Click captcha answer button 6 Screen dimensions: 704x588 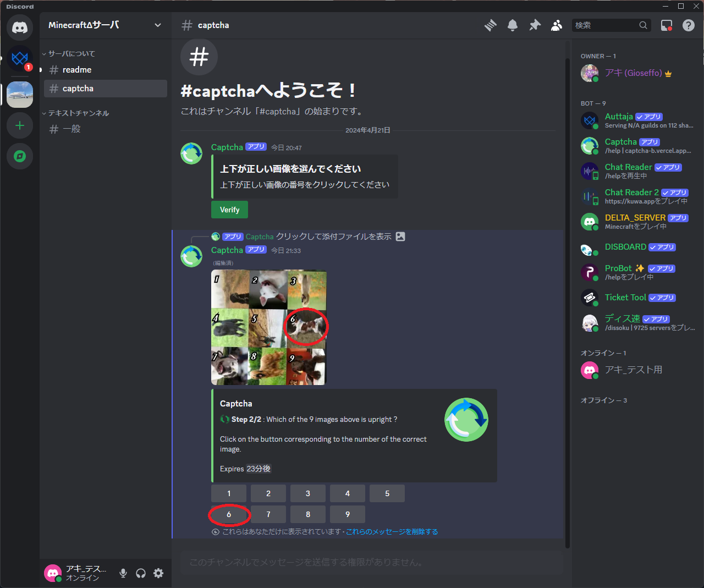pyautogui.click(x=229, y=514)
